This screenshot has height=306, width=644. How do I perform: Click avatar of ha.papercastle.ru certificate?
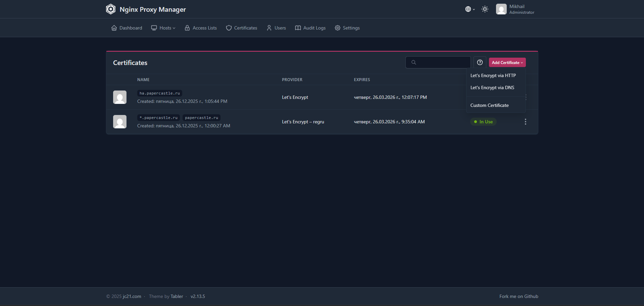[x=120, y=97]
